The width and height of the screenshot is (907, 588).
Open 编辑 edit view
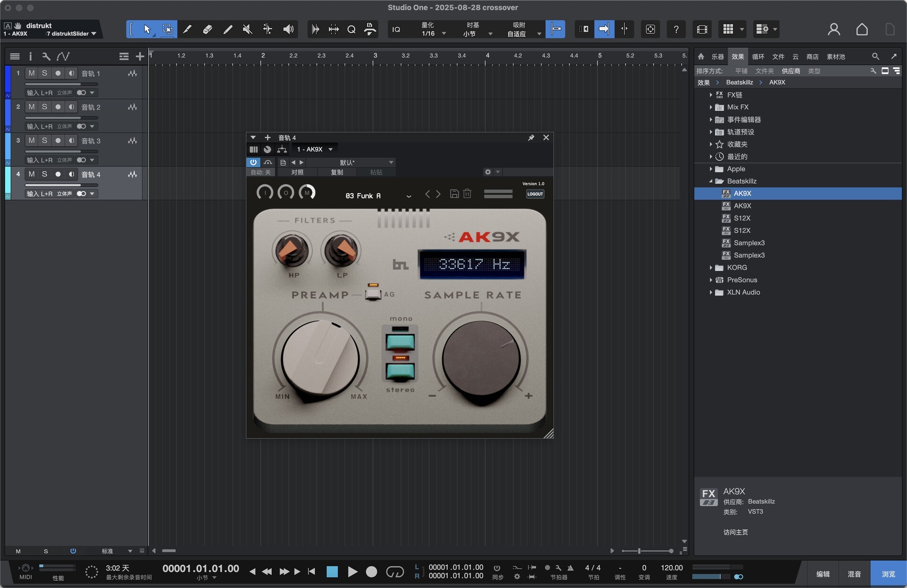click(823, 574)
